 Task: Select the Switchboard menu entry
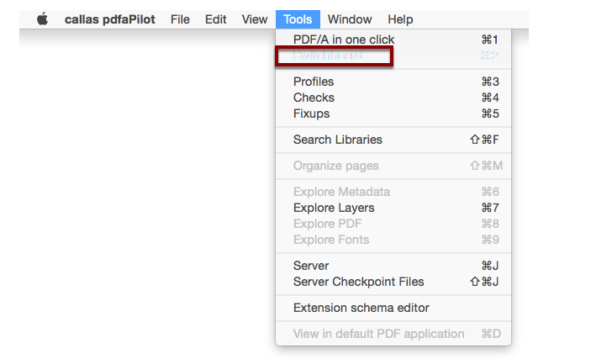pyautogui.click(x=393, y=55)
